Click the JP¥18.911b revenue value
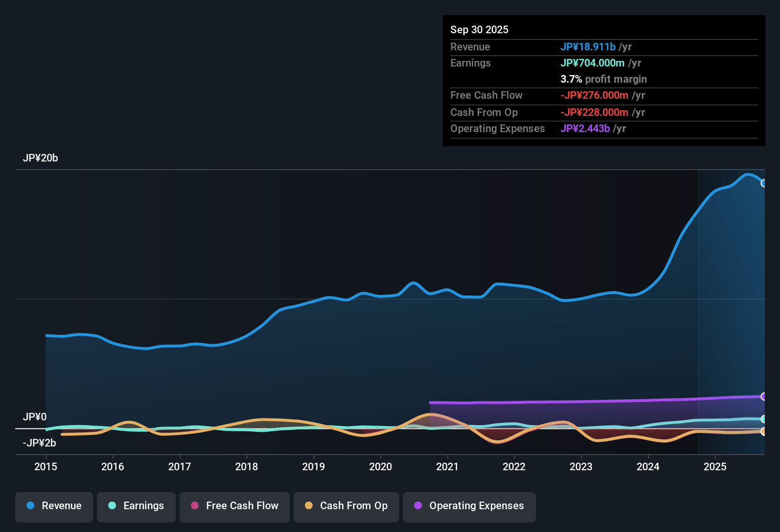Screen dimensions: 780x532 [x=589, y=47]
